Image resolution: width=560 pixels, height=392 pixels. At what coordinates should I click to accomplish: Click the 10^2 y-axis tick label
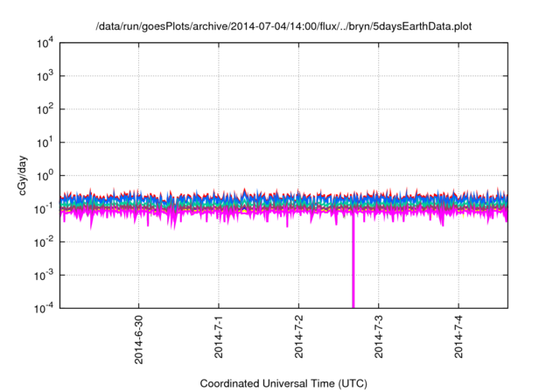click(x=45, y=109)
